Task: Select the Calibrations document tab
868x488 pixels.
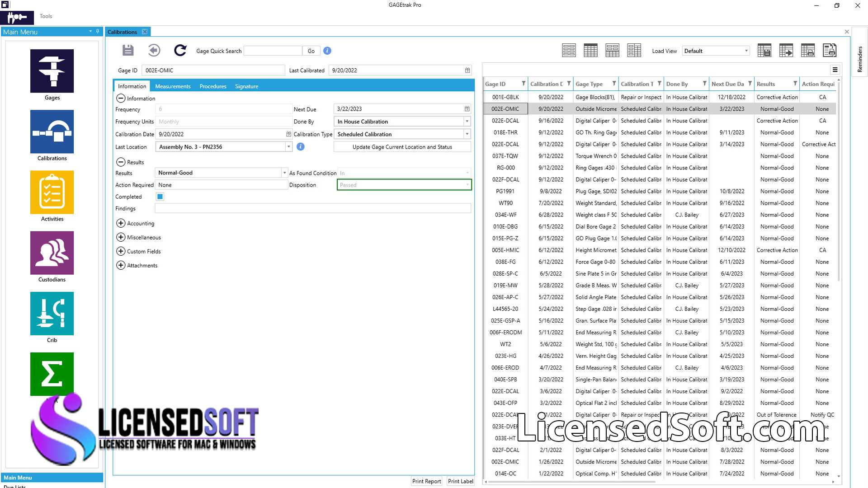Action: pyautogui.click(x=122, y=32)
